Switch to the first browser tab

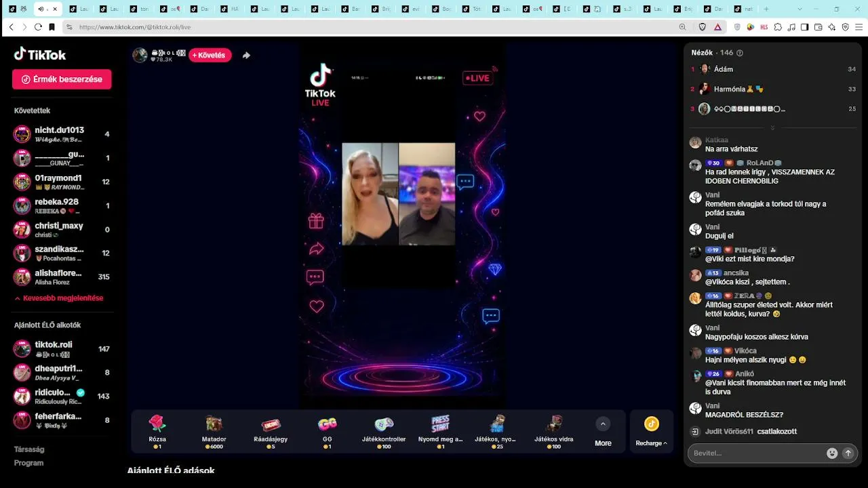click(x=17, y=9)
